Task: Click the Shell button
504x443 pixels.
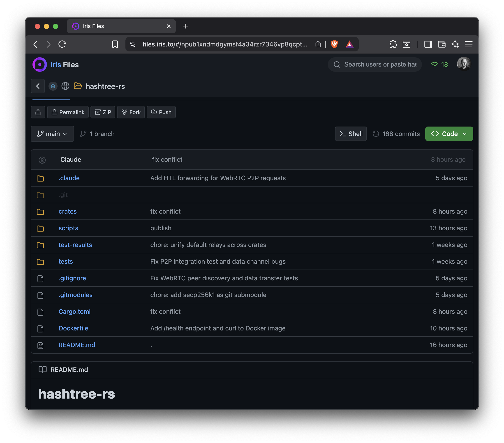Action: (x=351, y=134)
